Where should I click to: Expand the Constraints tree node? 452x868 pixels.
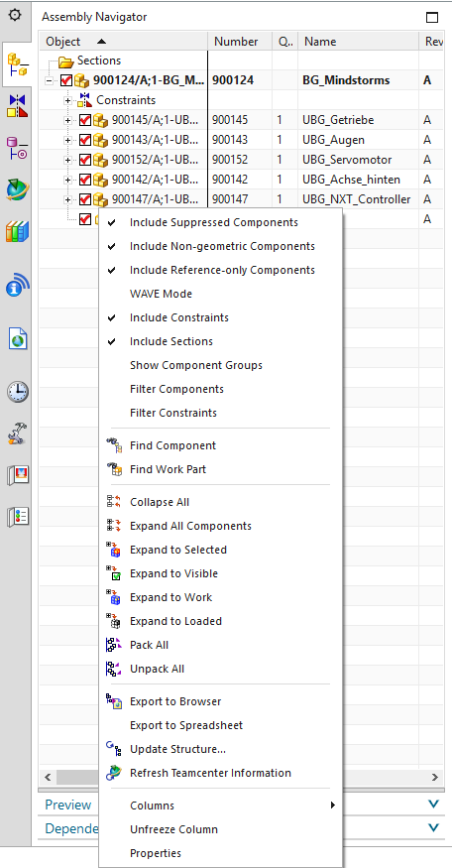pyautogui.click(x=67, y=101)
